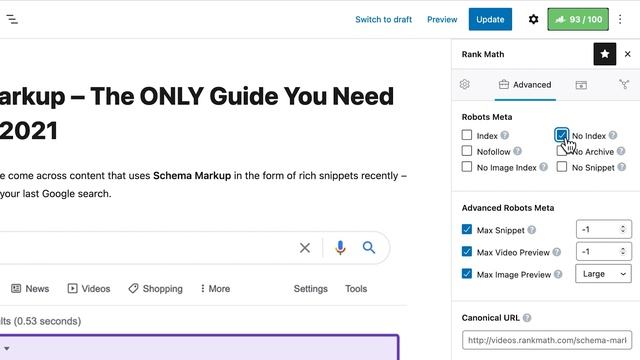640x360 pixels.
Task: Click Tools in the search image
Action: (x=356, y=289)
